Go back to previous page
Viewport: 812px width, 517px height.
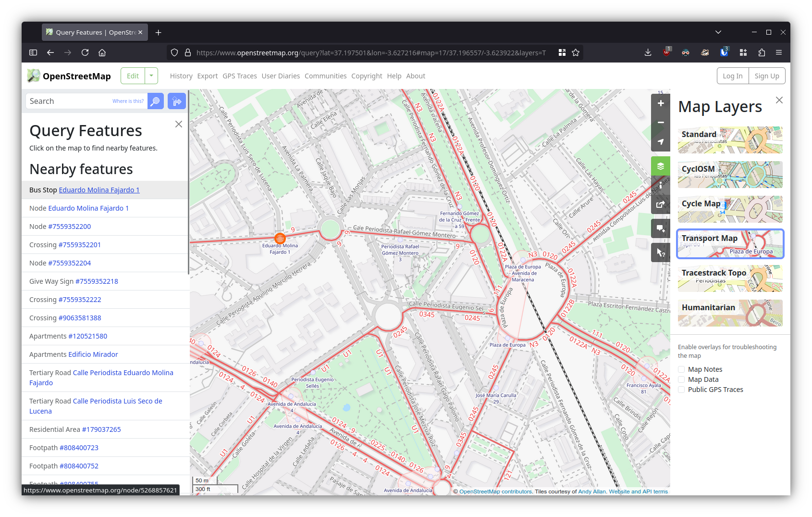[x=50, y=52]
